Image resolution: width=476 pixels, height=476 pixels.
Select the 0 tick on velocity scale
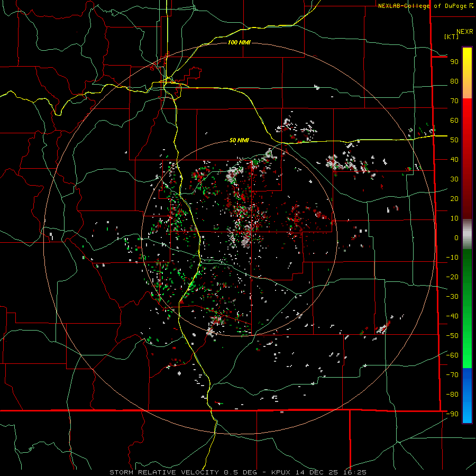tap(456, 238)
